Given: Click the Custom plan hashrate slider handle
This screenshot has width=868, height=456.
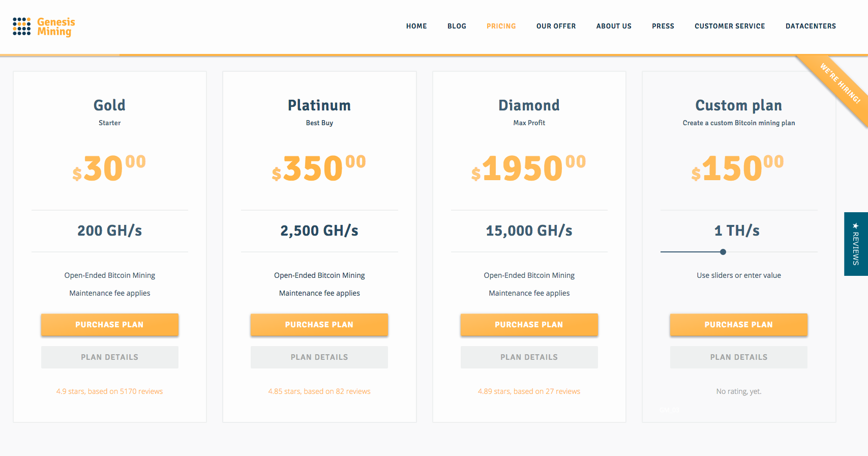Looking at the screenshot, I should pos(723,252).
